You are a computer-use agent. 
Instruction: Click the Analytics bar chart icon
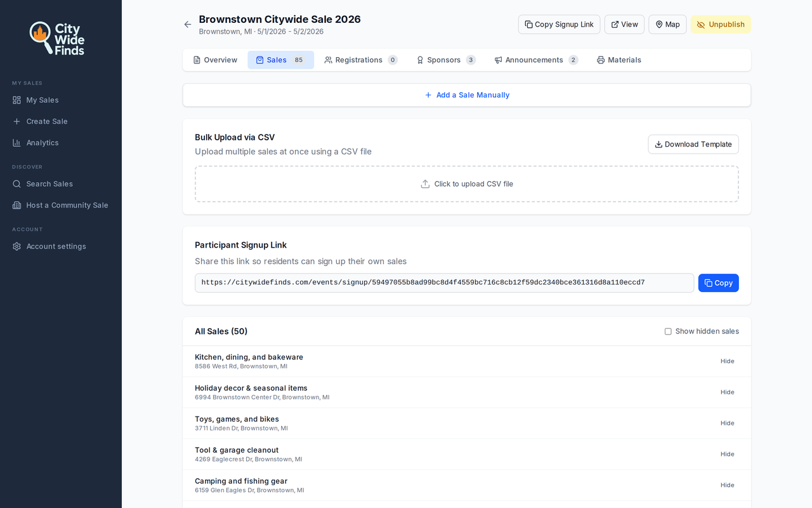click(16, 143)
